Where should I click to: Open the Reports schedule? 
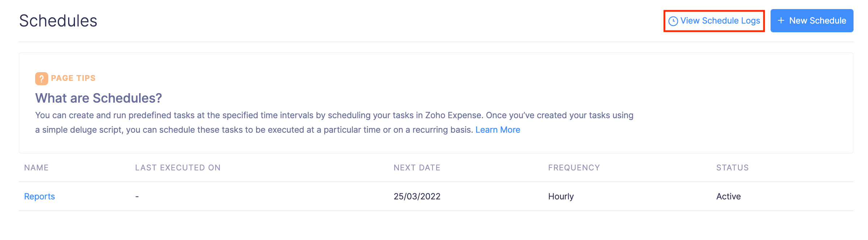39,196
